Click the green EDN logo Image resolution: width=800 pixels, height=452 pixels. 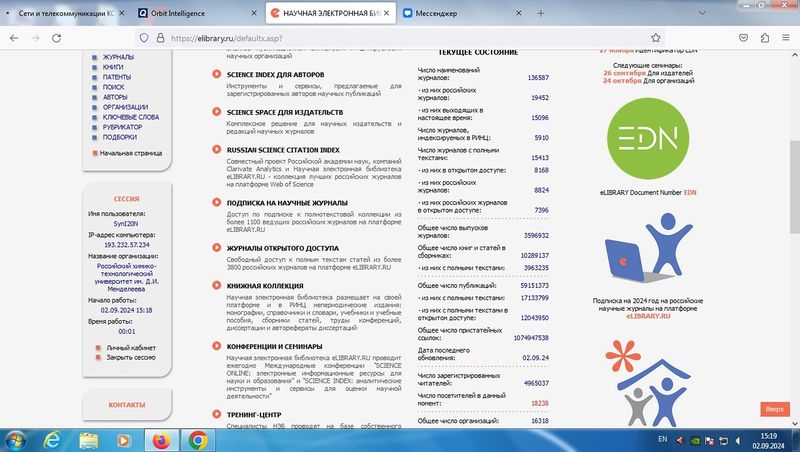pyautogui.click(x=648, y=139)
